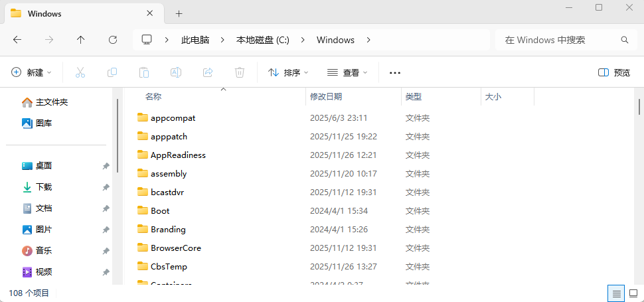Click the Share icon
Image resolution: width=644 pixels, height=302 pixels.
[x=208, y=72]
